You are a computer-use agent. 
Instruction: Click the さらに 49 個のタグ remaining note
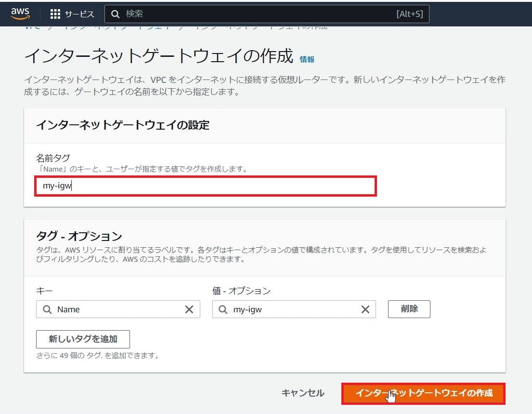[x=98, y=356]
